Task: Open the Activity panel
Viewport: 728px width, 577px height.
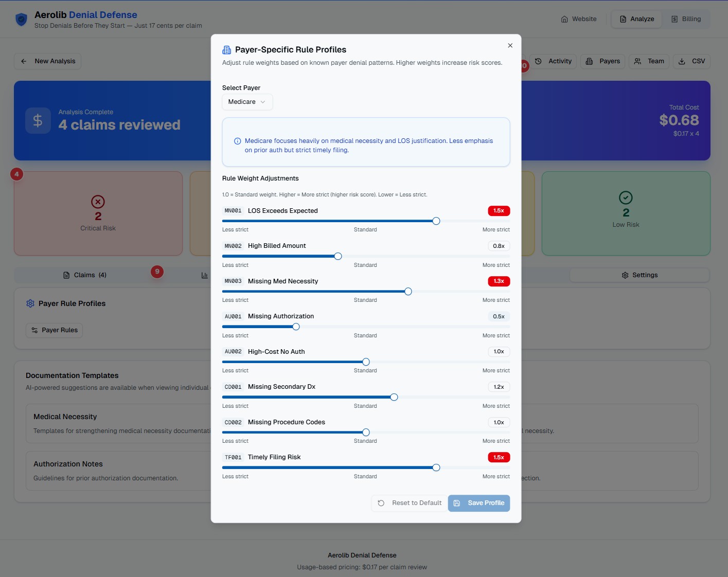Action: click(553, 61)
